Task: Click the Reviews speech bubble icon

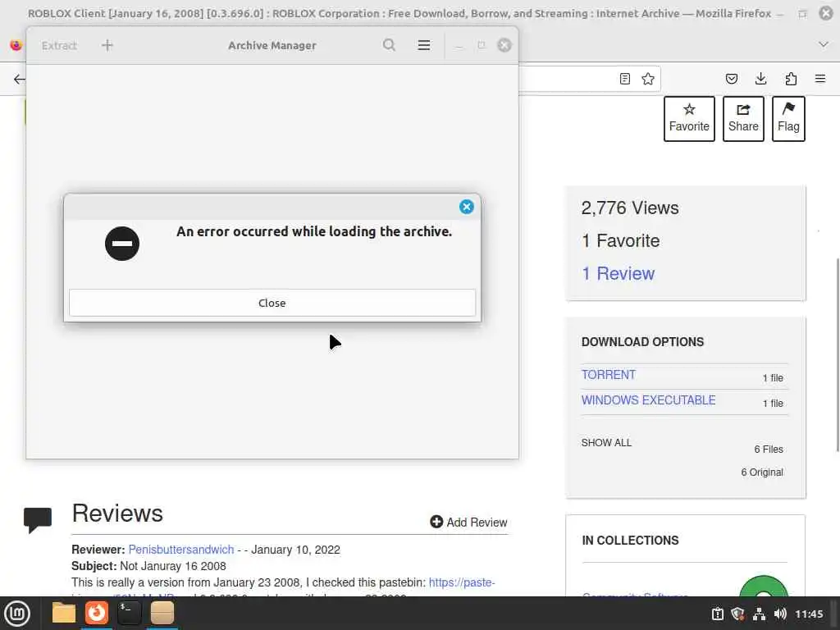Action: [38, 519]
